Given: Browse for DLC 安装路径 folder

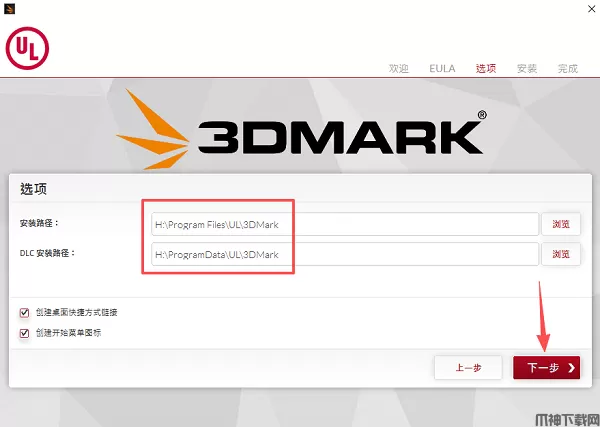Looking at the screenshot, I should [561, 254].
